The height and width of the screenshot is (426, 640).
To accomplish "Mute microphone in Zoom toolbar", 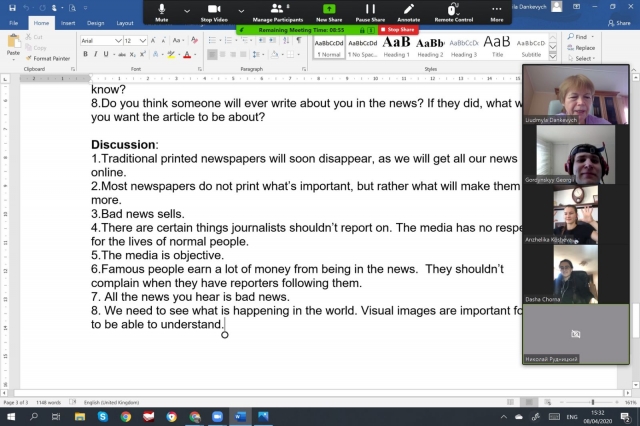I will tap(162, 10).
